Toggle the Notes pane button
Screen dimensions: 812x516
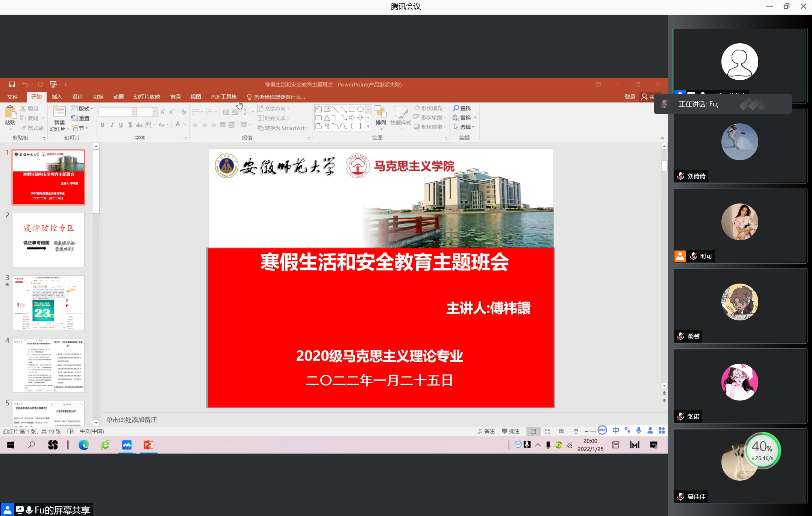pyautogui.click(x=486, y=431)
